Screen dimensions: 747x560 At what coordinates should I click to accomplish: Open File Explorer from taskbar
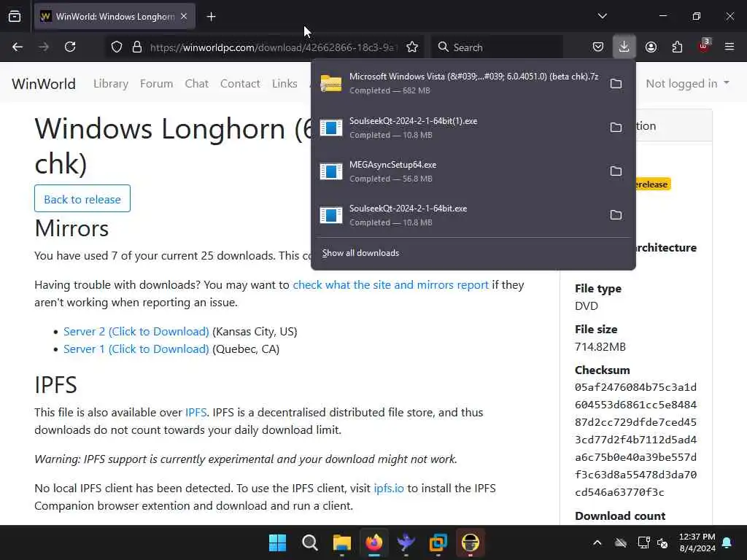[x=342, y=542]
